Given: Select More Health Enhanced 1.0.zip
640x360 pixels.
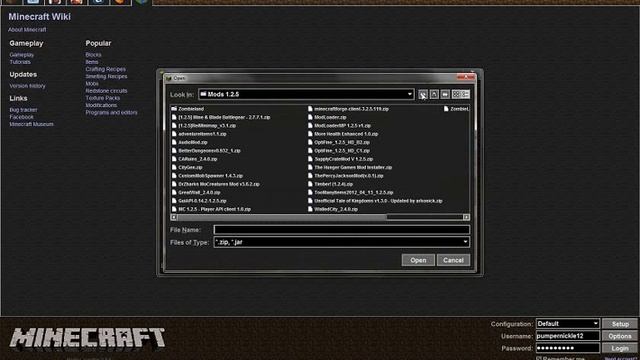Looking at the screenshot, I should 343,134.
